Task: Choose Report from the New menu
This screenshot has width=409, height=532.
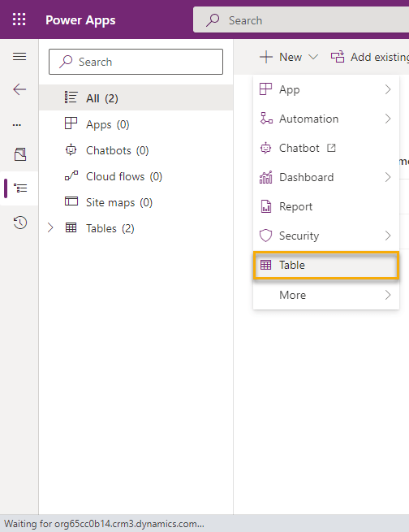Action: pyautogui.click(x=326, y=206)
